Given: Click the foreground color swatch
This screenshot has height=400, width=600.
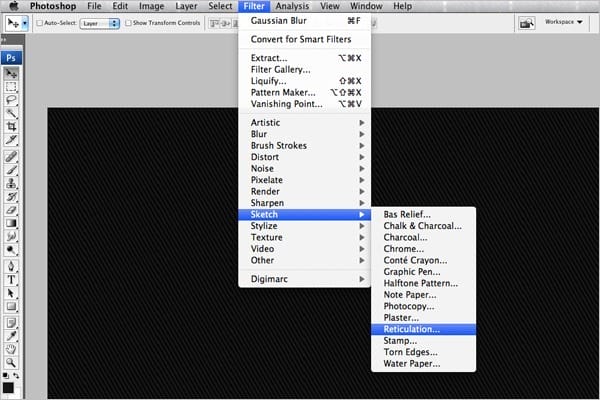Looking at the screenshot, I should point(8,387).
